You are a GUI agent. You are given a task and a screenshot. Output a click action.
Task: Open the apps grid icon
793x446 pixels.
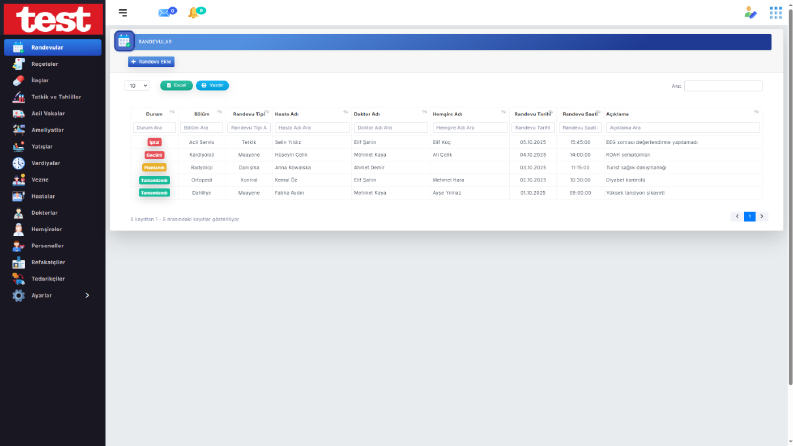coord(775,13)
